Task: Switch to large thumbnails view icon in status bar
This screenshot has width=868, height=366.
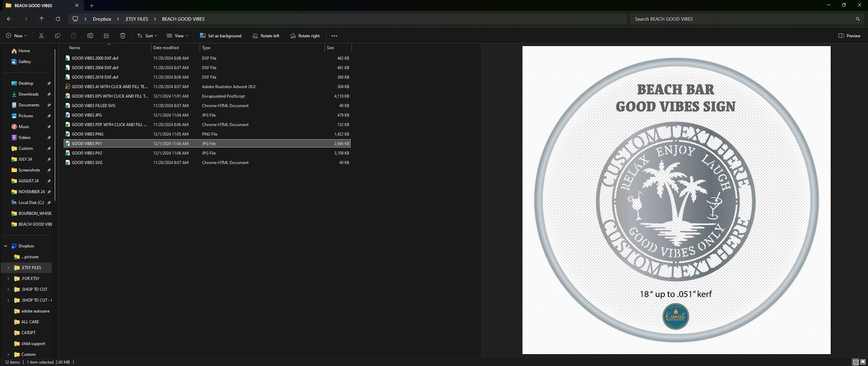Action: click(863, 362)
